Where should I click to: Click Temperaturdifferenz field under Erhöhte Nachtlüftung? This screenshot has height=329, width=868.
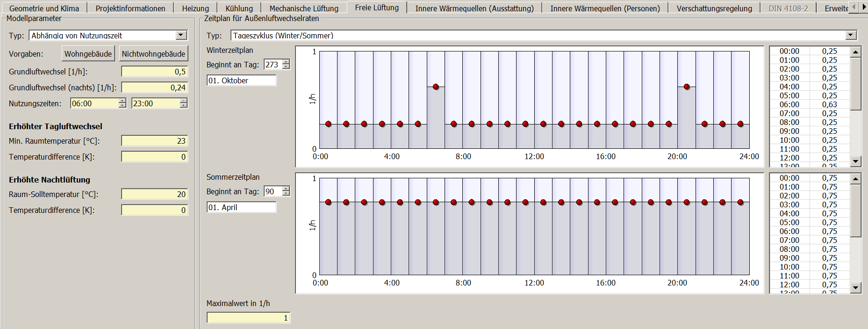click(x=155, y=210)
